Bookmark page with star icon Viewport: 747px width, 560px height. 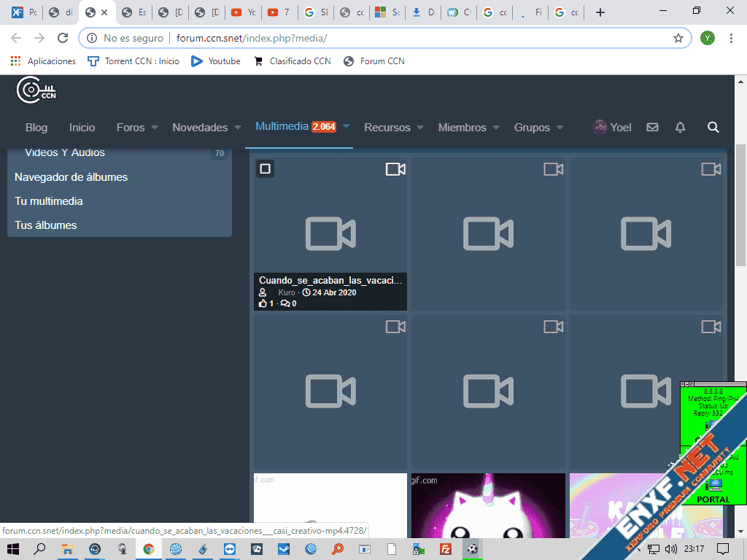click(678, 38)
